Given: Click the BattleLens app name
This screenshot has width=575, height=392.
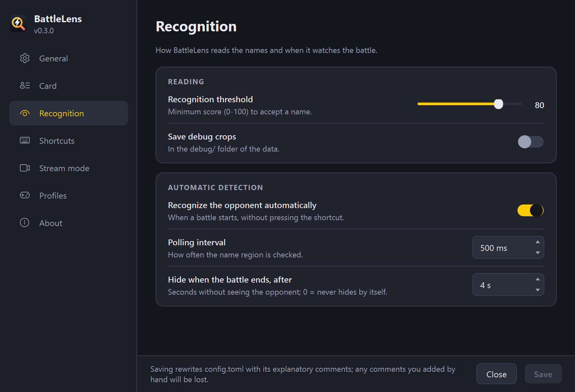Looking at the screenshot, I should (58, 19).
